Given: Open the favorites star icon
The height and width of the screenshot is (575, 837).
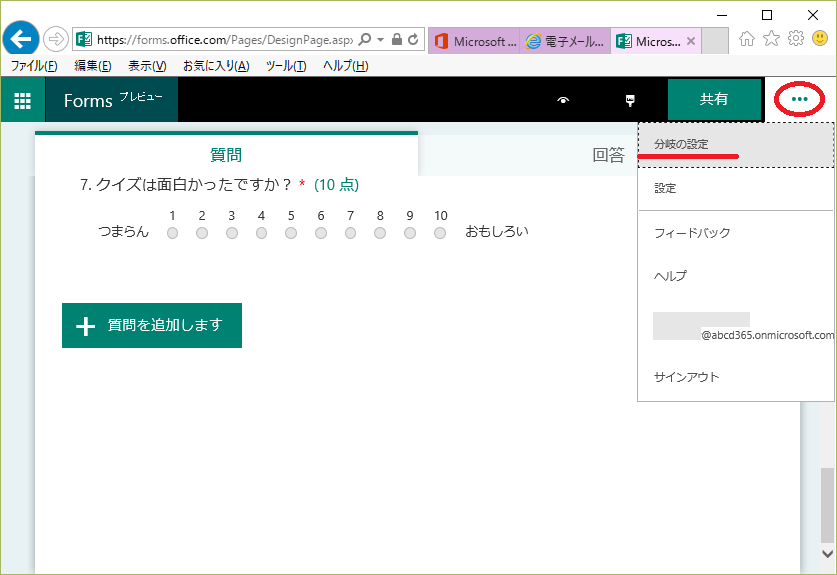Looking at the screenshot, I should [x=771, y=39].
